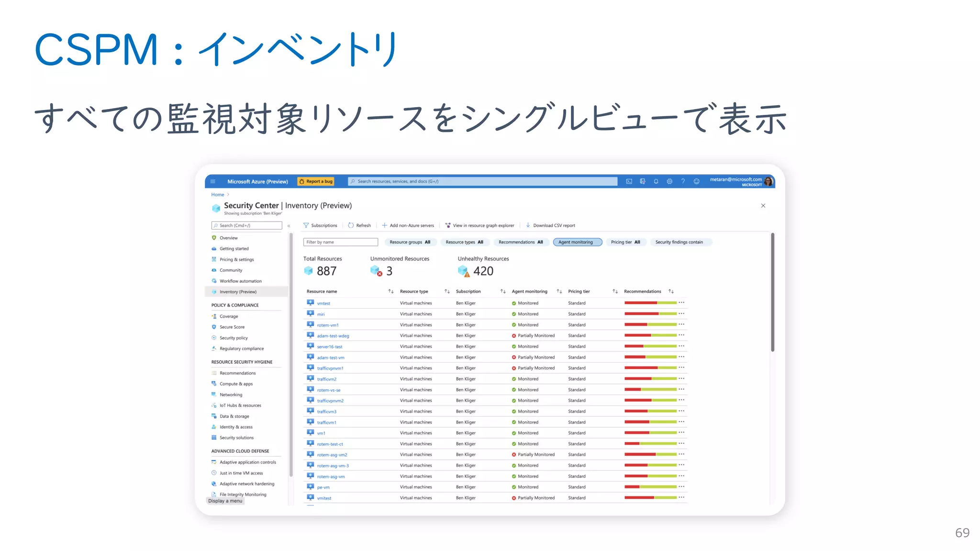Click the Subscriptions filter toolbar button
The height and width of the screenshot is (551, 980).
coord(320,225)
